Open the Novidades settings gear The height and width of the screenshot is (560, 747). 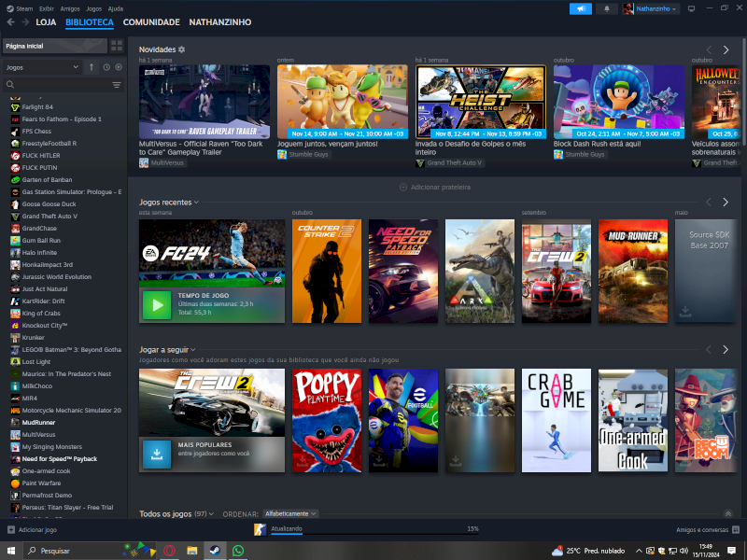tap(182, 49)
